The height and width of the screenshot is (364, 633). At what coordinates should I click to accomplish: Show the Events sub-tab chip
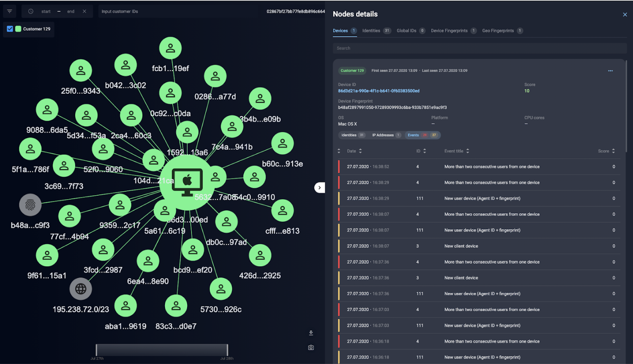click(422, 135)
